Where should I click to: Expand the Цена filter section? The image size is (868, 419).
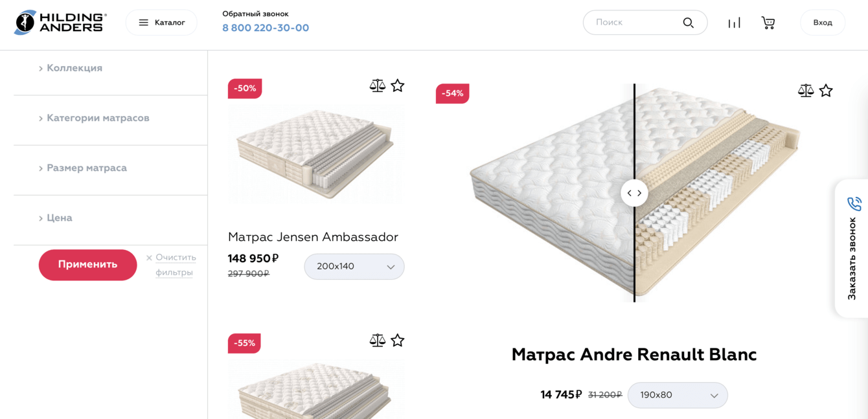57,218
